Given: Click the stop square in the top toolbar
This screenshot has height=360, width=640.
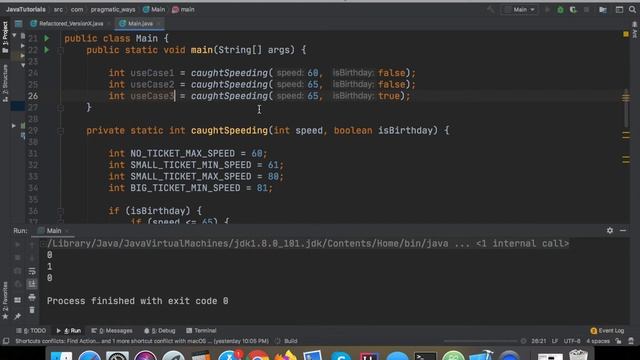Looking at the screenshot, I should pos(587,10).
